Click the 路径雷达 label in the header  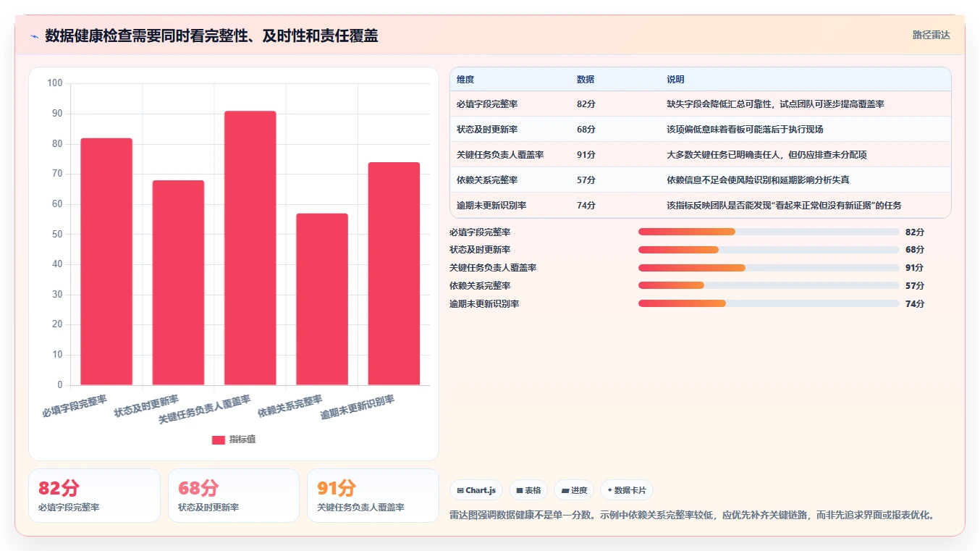tap(931, 35)
